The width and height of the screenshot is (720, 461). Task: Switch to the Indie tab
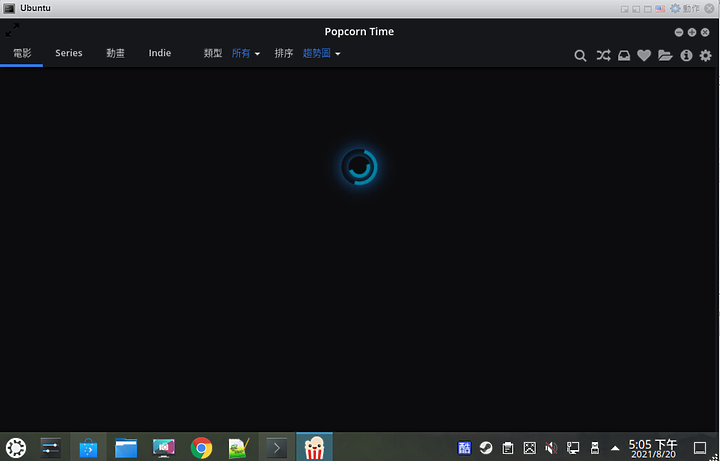160,53
